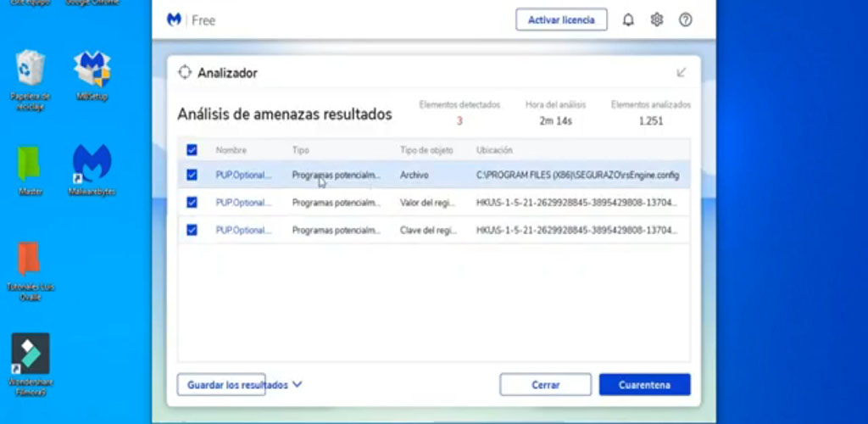Click the Valor del regi... cell
This screenshot has height=424, width=868.
(427, 203)
